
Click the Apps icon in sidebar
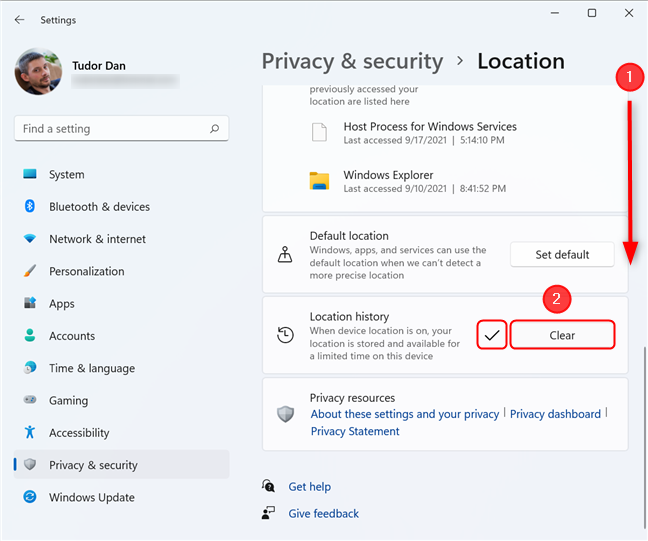pos(30,303)
